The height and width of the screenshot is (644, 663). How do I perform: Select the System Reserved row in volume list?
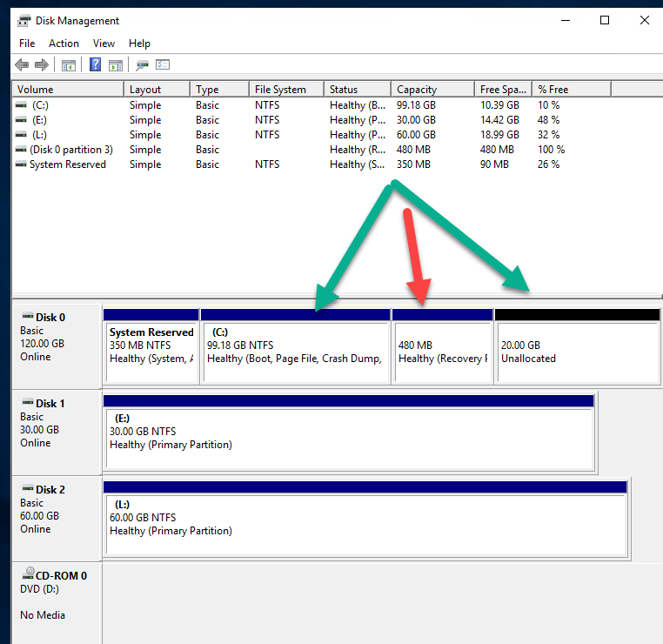pyautogui.click(x=67, y=164)
